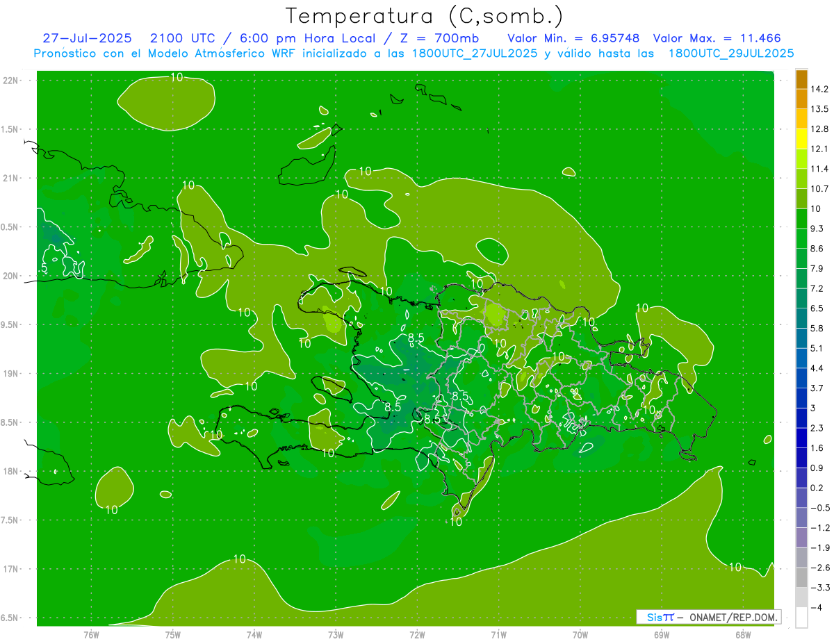The height and width of the screenshot is (644, 834).
Task: Click the dark orange swatch above 14.2
Action: [x=801, y=79]
